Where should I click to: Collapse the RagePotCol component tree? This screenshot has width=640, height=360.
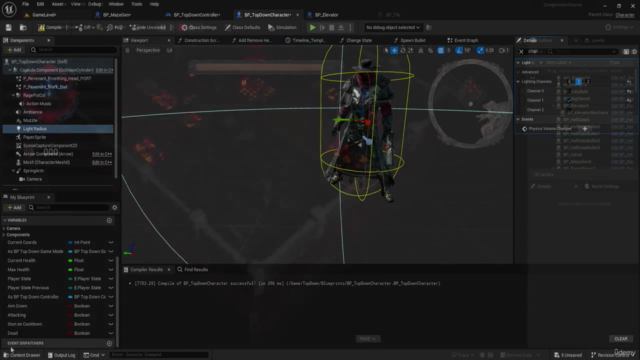click(x=13, y=95)
